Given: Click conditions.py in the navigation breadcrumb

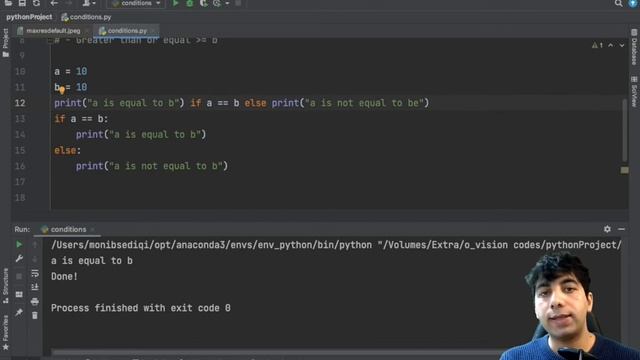Looking at the screenshot, I should [87, 17].
